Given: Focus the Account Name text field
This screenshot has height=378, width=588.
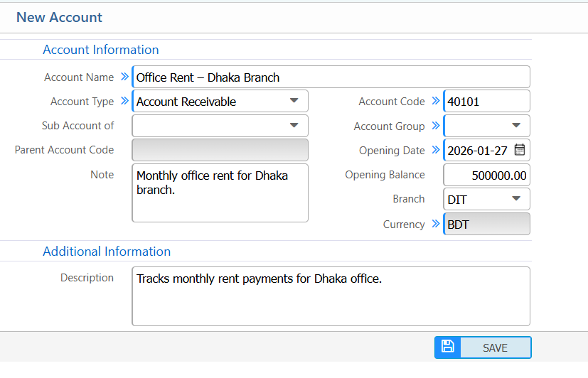Looking at the screenshot, I should click(331, 77).
